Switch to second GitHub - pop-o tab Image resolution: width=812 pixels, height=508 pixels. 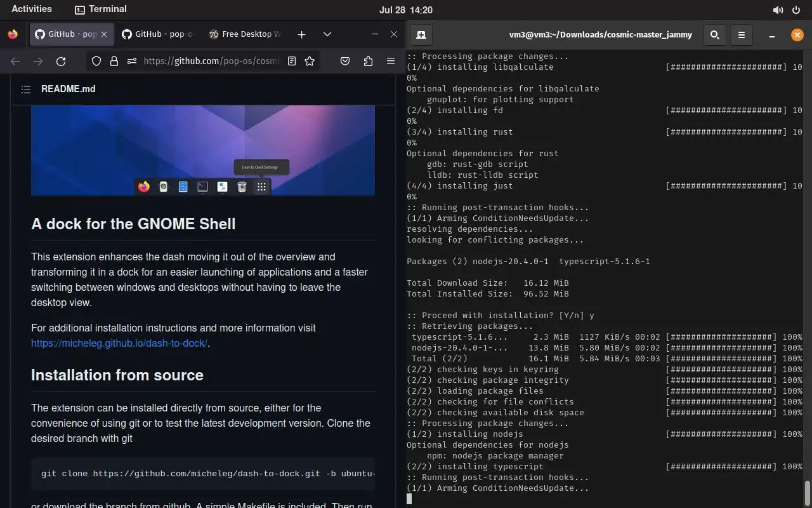point(157,34)
